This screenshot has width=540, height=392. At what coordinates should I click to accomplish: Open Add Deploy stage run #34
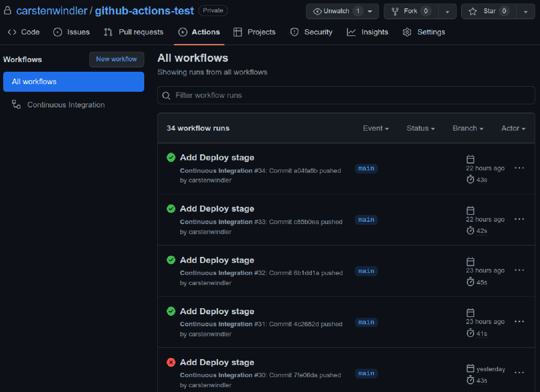coord(217,158)
